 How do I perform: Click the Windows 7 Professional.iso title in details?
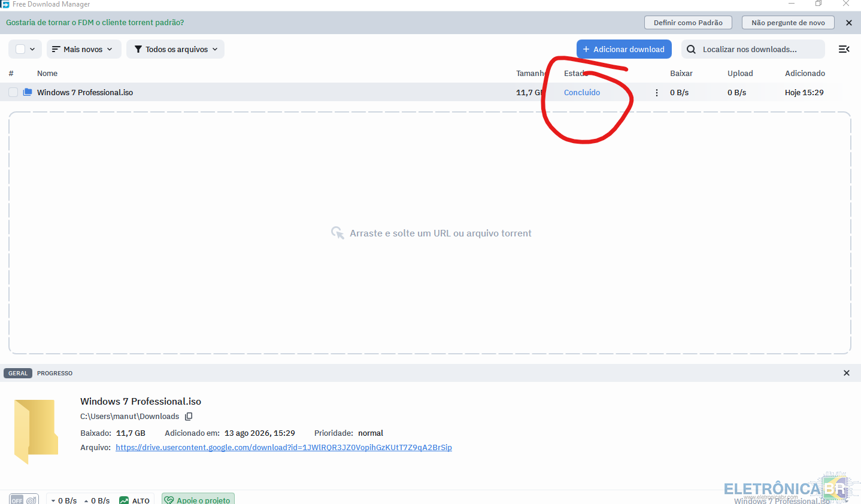pyautogui.click(x=141, y=401)
